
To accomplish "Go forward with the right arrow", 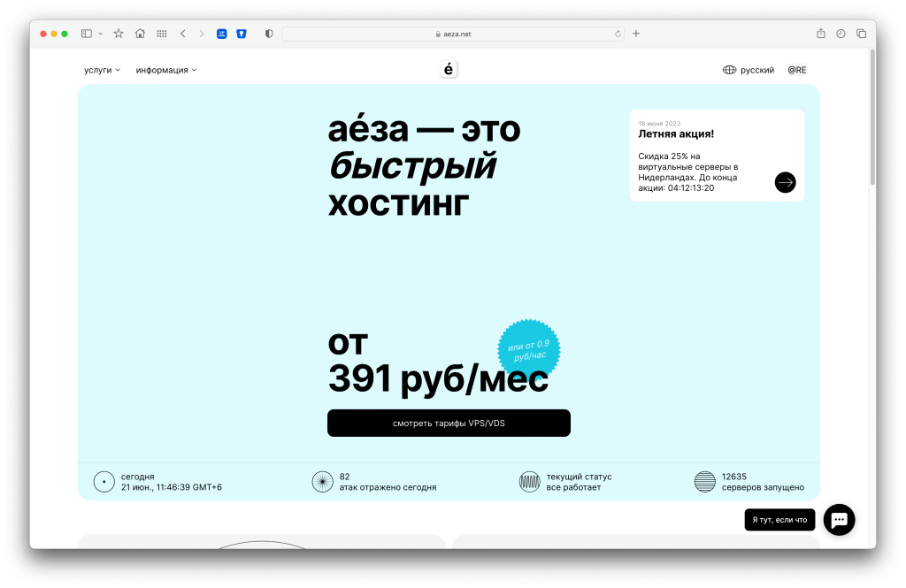I will click(x=202, y=34).
